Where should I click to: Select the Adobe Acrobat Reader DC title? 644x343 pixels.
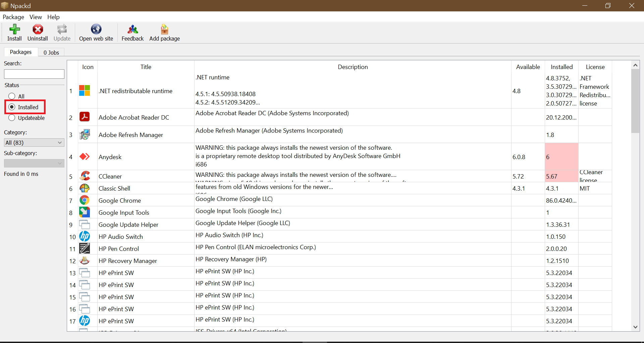(x=146, y=117)
